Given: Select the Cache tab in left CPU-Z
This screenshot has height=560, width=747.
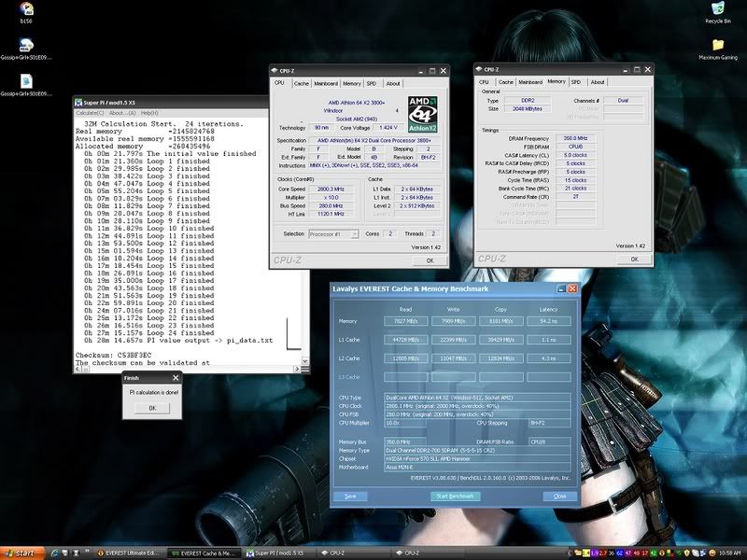Looking at the screenshot, I should (x=301, y=83).
